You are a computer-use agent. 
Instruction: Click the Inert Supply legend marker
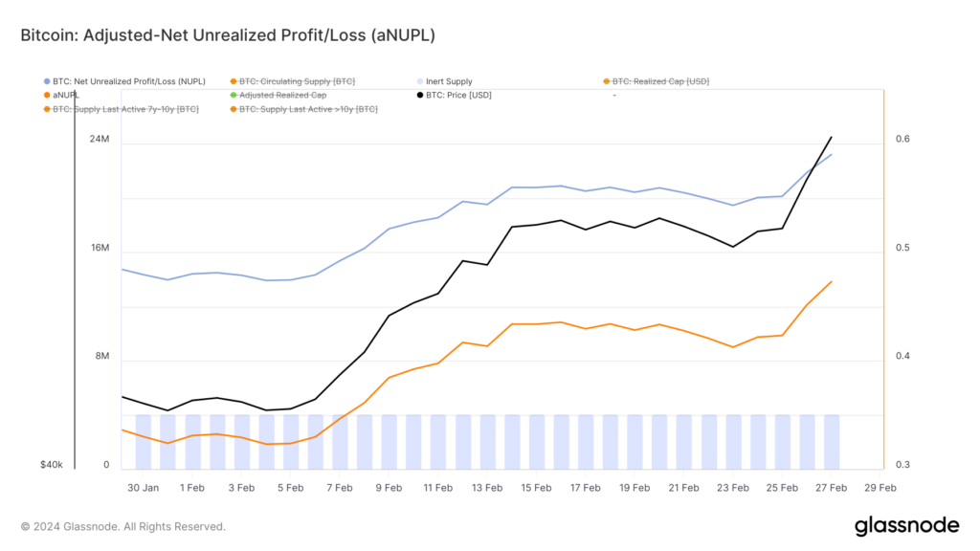tap(420, 81)
